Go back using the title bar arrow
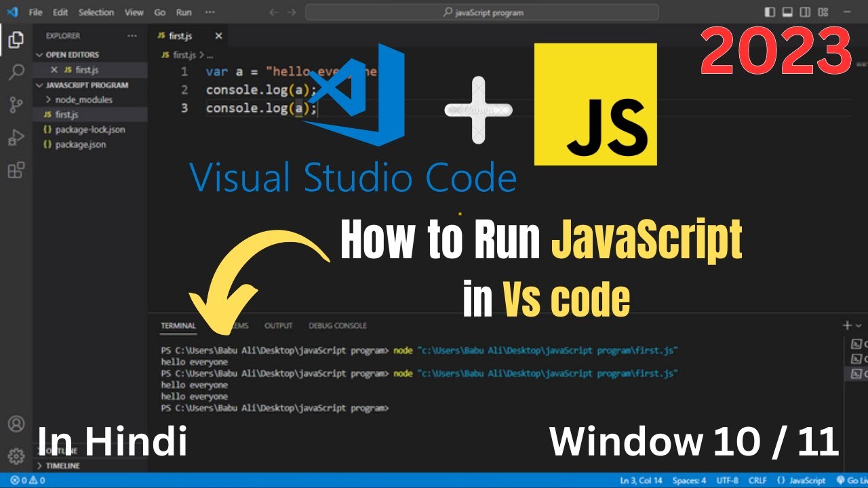Image resolution: width=868 pixels, height=488 pixels. (x=273, y=12)
